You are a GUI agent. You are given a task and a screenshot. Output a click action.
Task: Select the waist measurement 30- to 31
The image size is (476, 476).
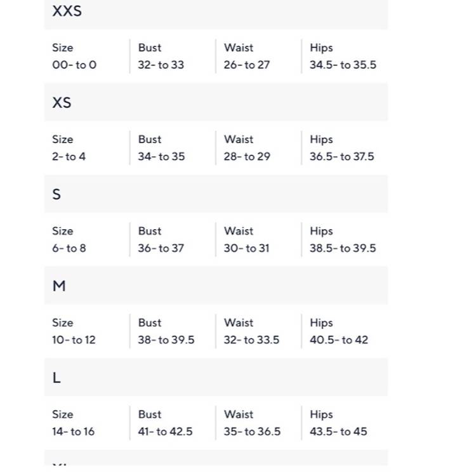coord(246,248)
